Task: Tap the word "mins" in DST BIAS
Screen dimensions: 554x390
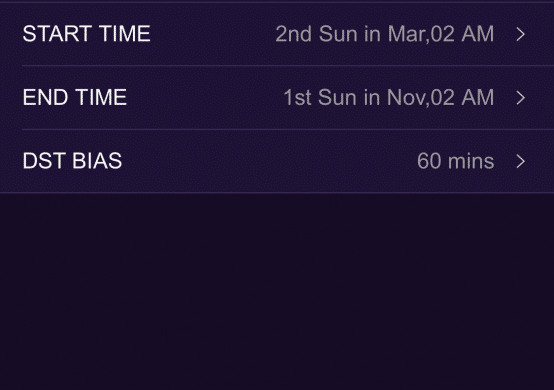Action: [471, 161]
